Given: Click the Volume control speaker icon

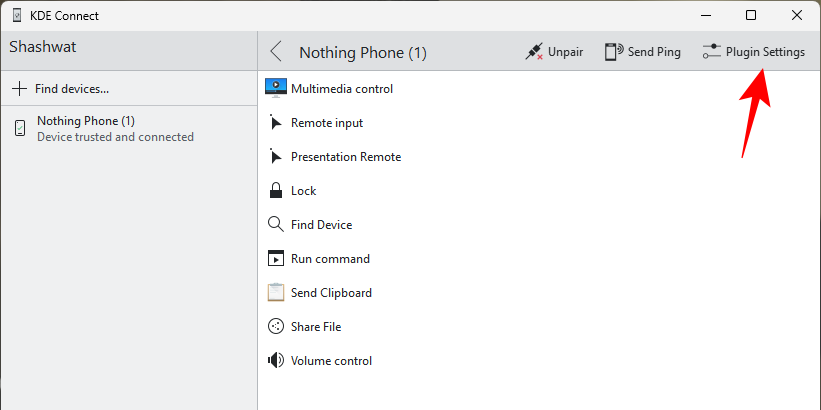Looking at the screenshot, I should (276, 361).
